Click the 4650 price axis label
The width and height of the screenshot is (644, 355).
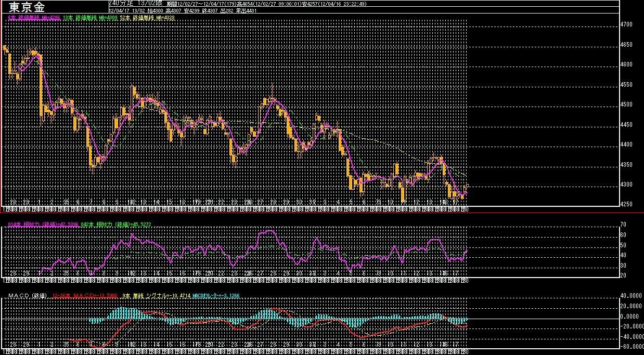[626, 45]
